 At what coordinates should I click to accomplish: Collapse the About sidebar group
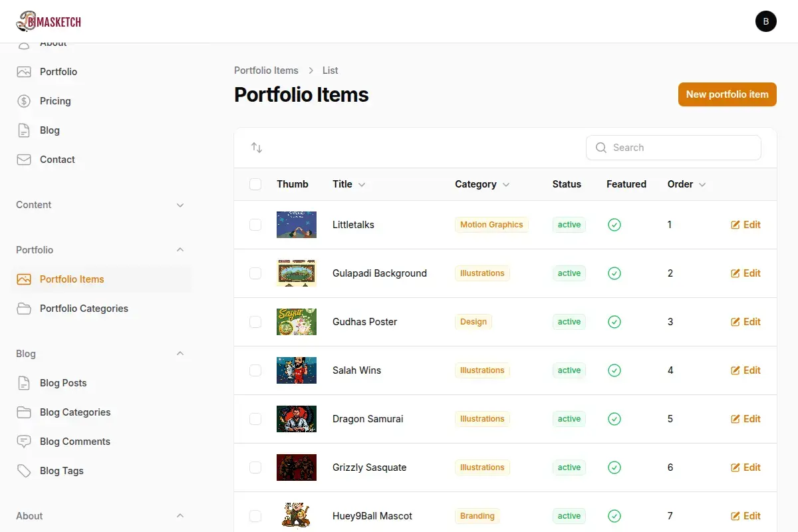(x=180, y=516)
